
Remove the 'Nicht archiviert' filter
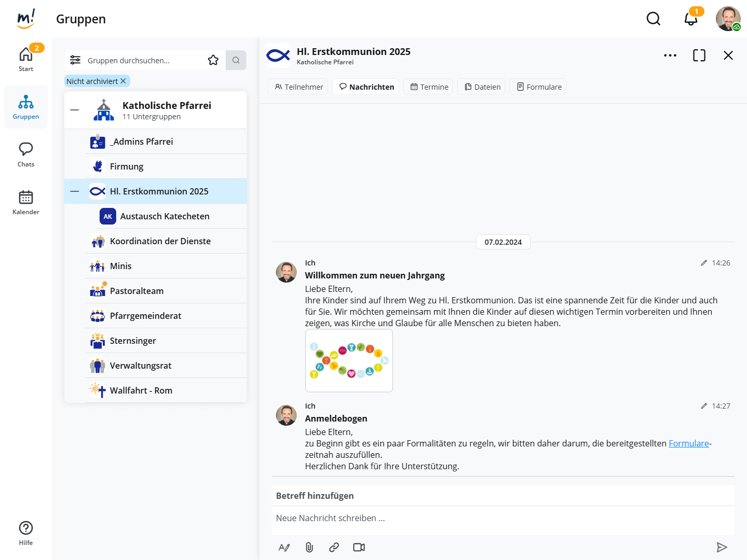coord(123,81)
